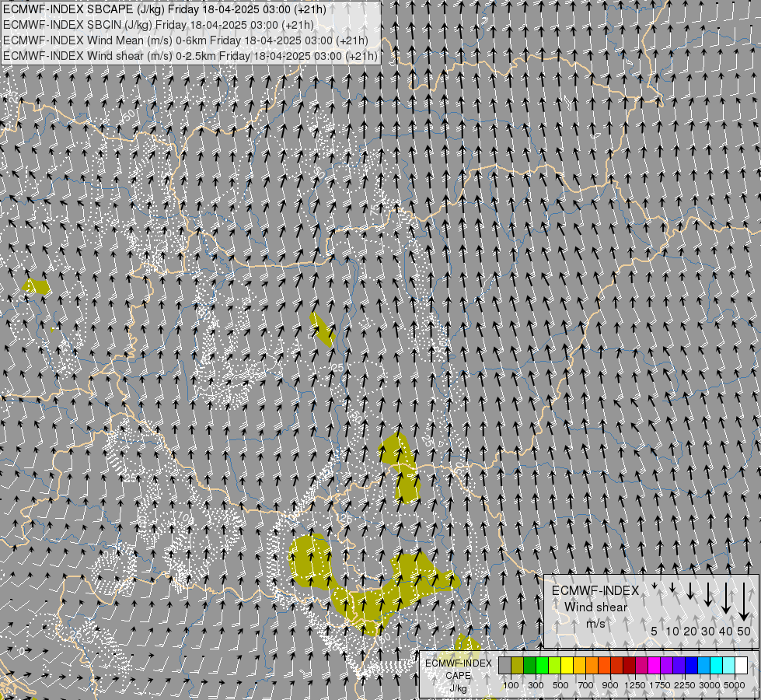Click the '40' wind shear scale number
Viewport: 761px width, 700px height.
point(725,631)
